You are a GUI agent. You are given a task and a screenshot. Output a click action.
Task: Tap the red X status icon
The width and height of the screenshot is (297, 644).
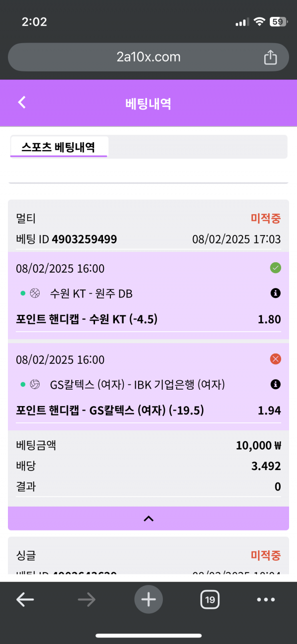[x=276, y=359]
